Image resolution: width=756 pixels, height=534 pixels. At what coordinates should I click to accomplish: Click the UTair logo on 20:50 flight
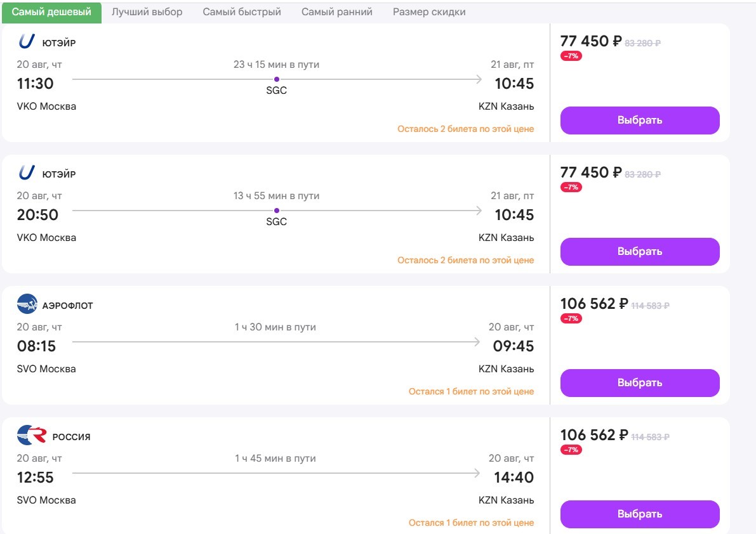click(x=27, y=173)
